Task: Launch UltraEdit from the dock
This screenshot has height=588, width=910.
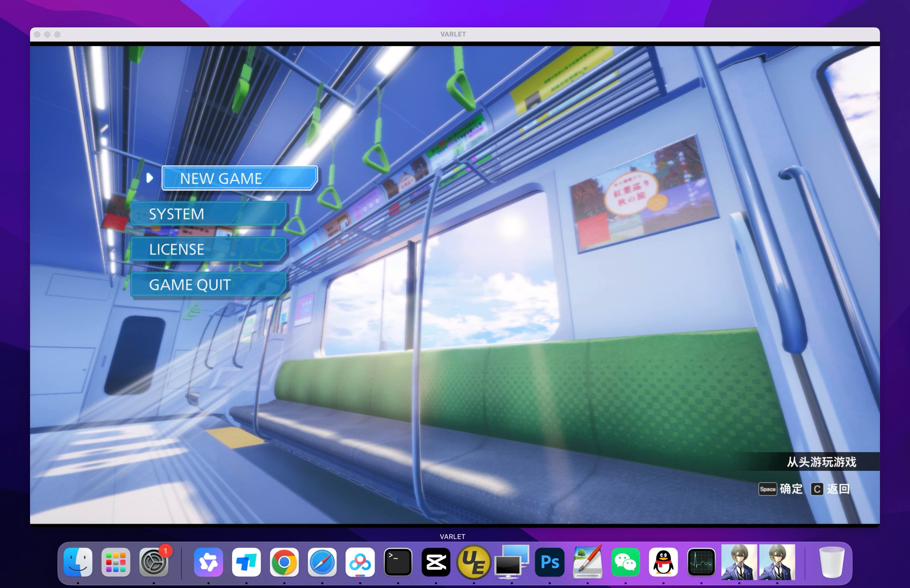Action: point(474,562)
